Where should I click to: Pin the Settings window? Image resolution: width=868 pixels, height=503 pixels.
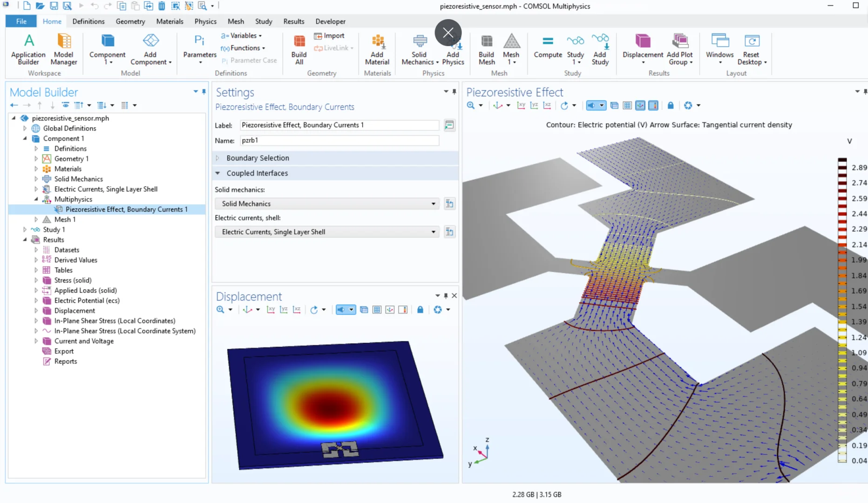click(454, 92)
